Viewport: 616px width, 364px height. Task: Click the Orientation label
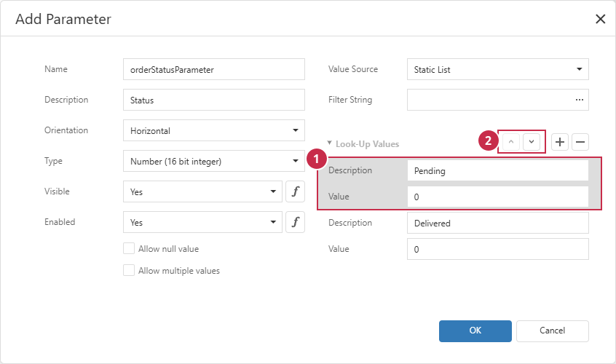pyautogui.click(x=66, y=130)
